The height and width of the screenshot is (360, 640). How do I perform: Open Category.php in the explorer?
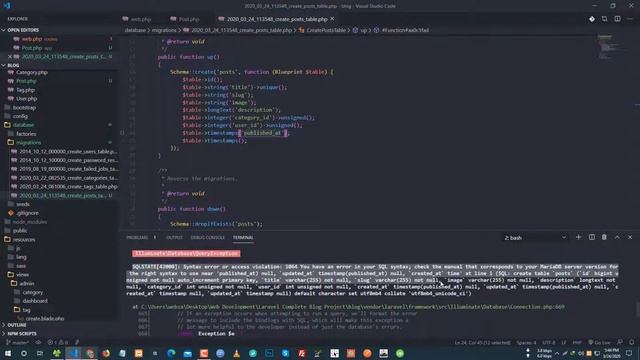(31, 72)
